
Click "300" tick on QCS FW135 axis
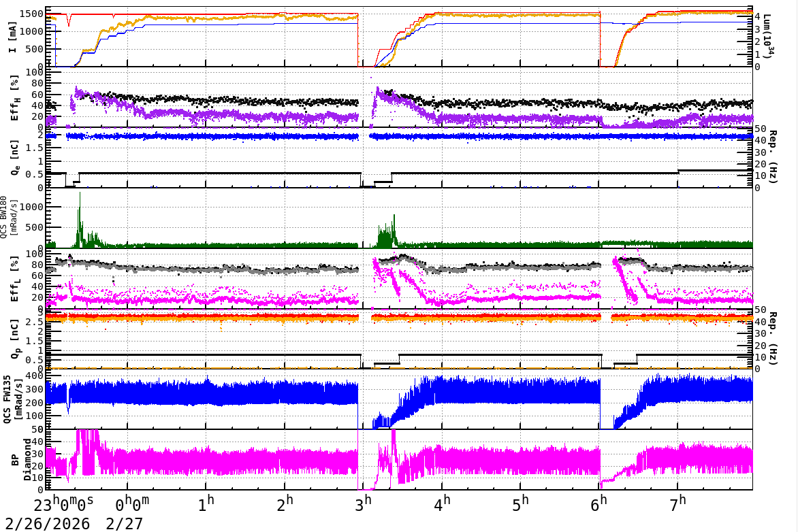pos(35,389)
